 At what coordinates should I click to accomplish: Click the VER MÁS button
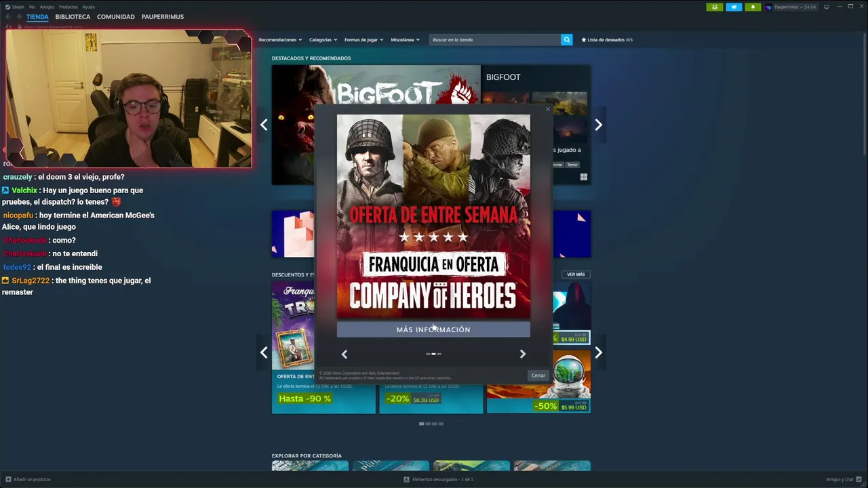point(576,274)
